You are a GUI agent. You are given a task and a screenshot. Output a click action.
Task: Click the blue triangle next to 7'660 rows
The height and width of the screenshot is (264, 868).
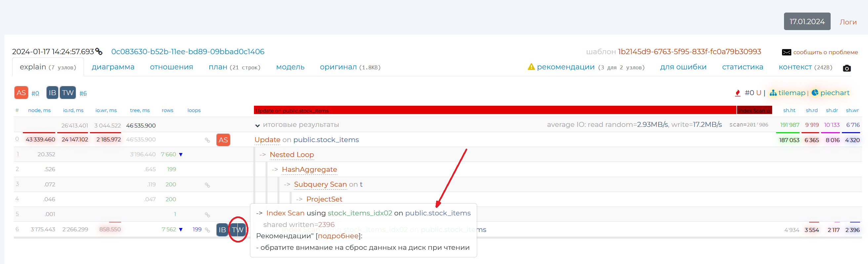click(x=181, y=155)
